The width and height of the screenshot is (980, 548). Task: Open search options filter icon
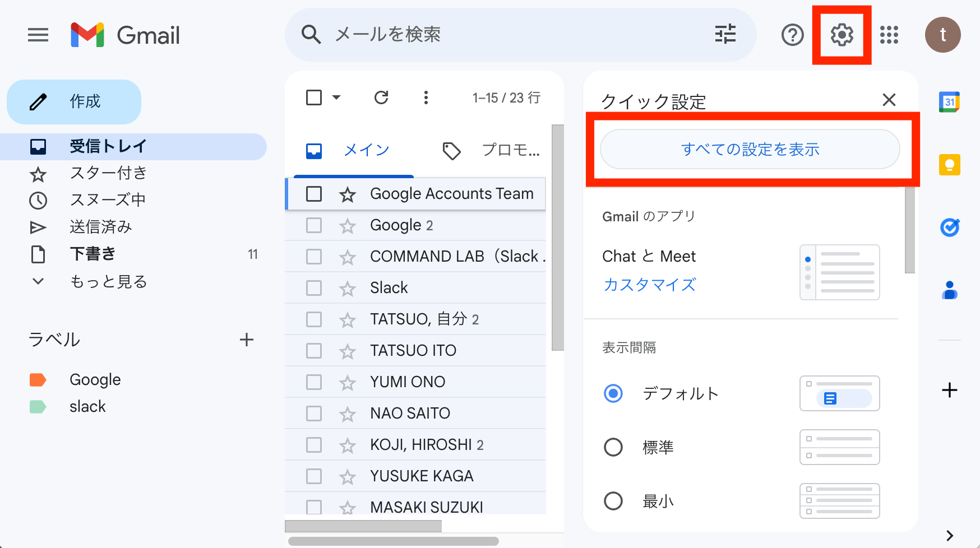tap(725, 34)
